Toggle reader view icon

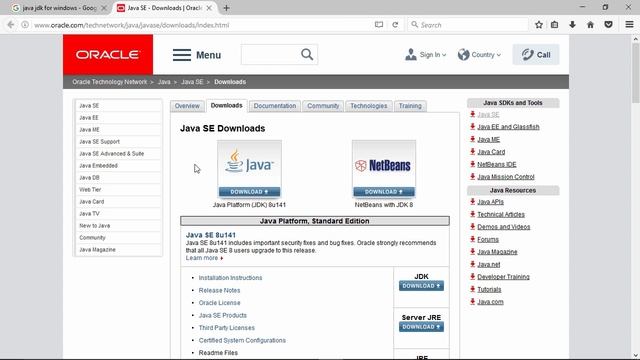point(379,25)
